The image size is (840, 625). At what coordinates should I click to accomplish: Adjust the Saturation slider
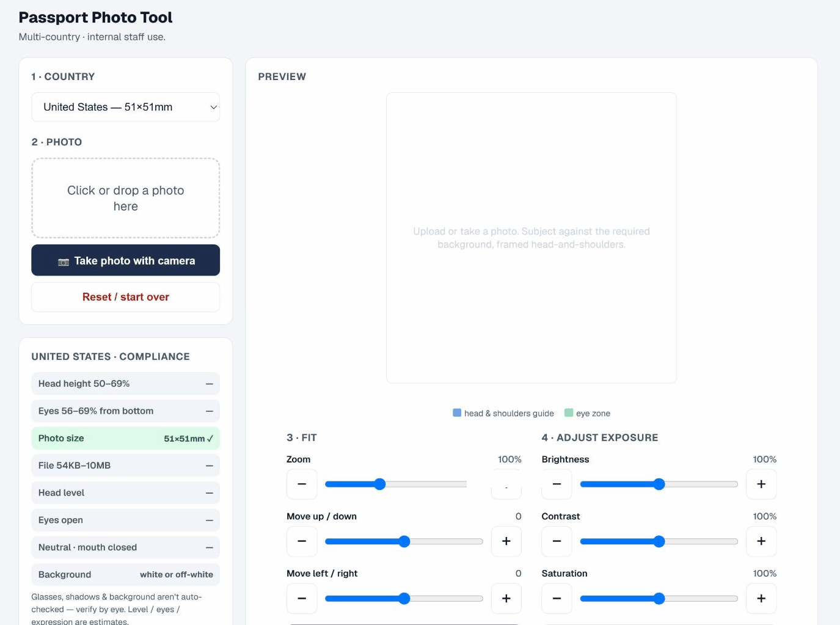[x=659, y=599]
